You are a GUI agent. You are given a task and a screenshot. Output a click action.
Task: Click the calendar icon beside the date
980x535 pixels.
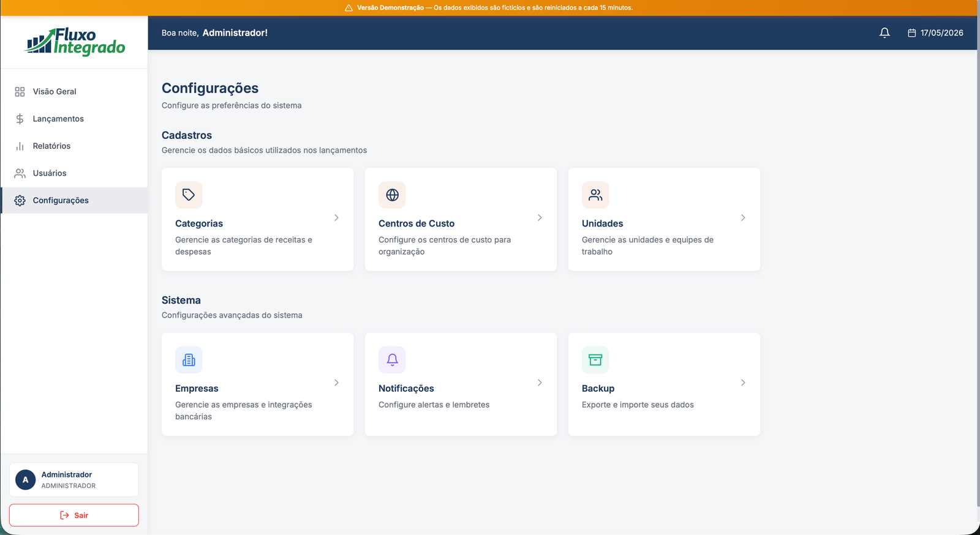(911, 33)
